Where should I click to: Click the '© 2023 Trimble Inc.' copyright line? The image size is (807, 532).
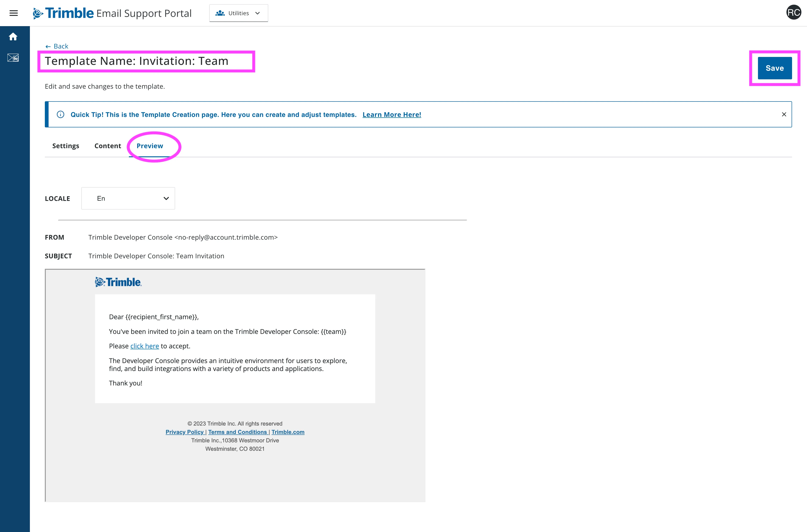235,424
